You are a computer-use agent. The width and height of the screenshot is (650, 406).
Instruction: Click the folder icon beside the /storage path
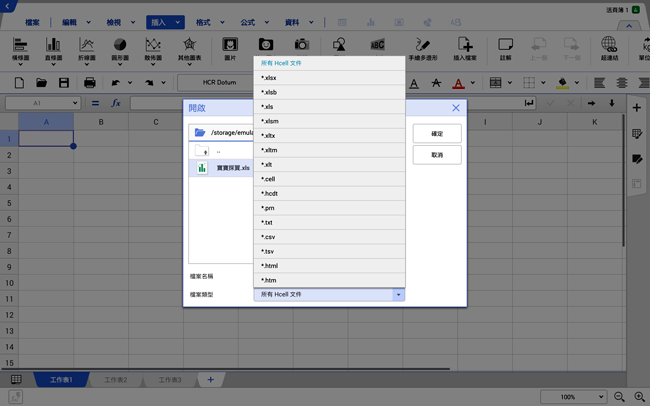tap(200, 132)
